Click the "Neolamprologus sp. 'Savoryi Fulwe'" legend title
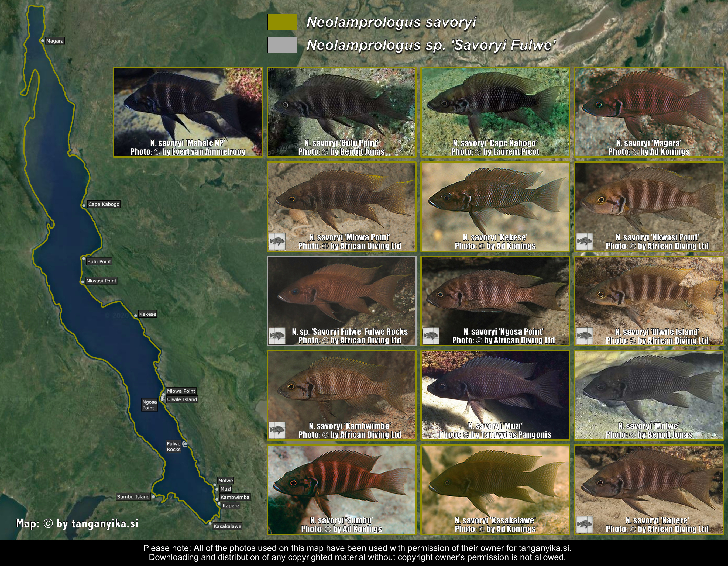The width and height of the screenshot is (728, 566). [x=431, y=45]
